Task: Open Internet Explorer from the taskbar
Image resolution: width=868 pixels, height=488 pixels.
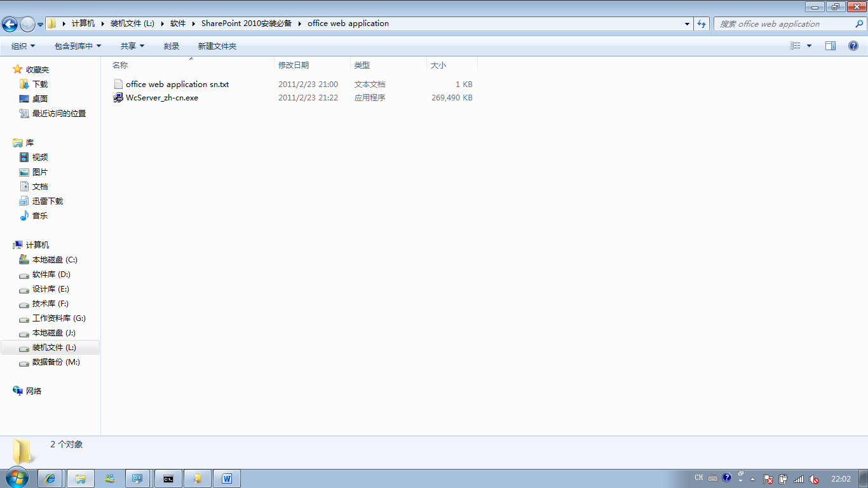Action: (x=51, y=478)
